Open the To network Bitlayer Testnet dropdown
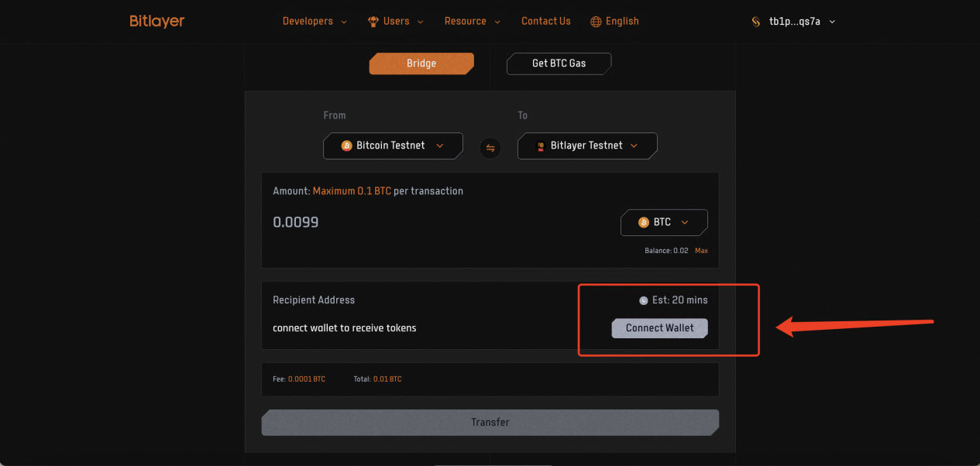The image size is (980, 466). click(587, 146)
